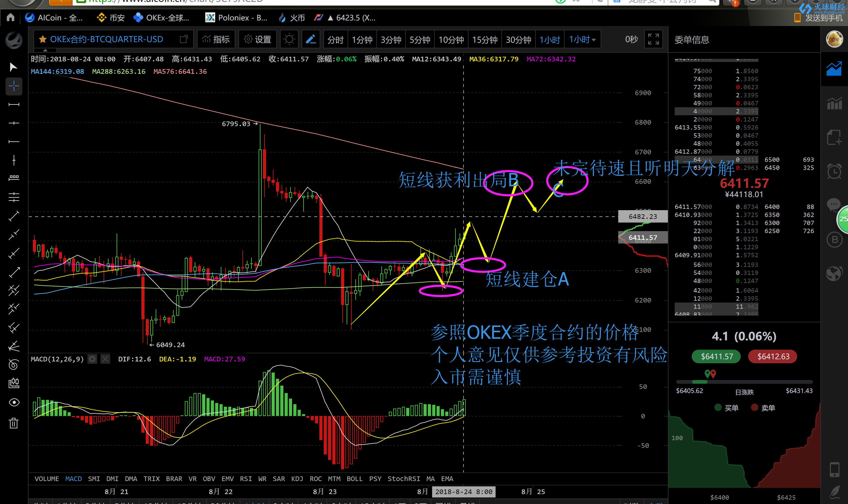The width and height of the screenshot is (848, 504).
Task: Select the horizontal segment drawing tool
Action: (14, 104)
